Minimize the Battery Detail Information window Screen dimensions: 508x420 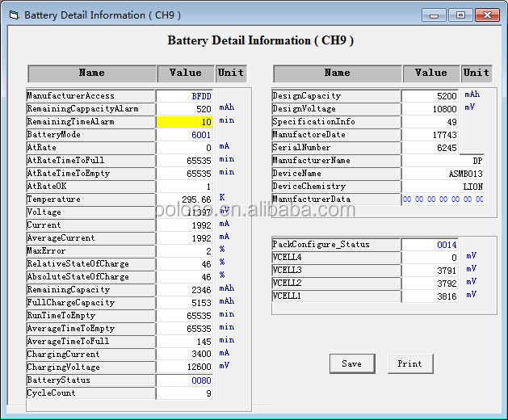(435, 15)
